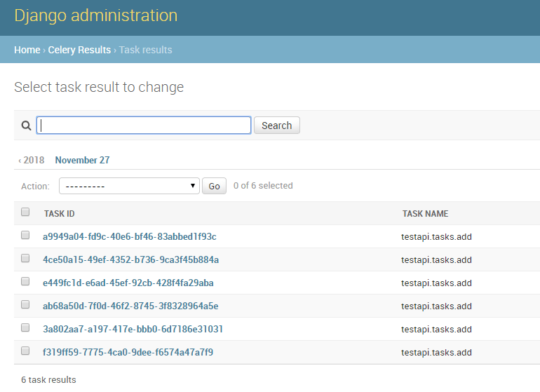
Task: Open Celery Results breadcrumb link
Action: pos(79,50)
